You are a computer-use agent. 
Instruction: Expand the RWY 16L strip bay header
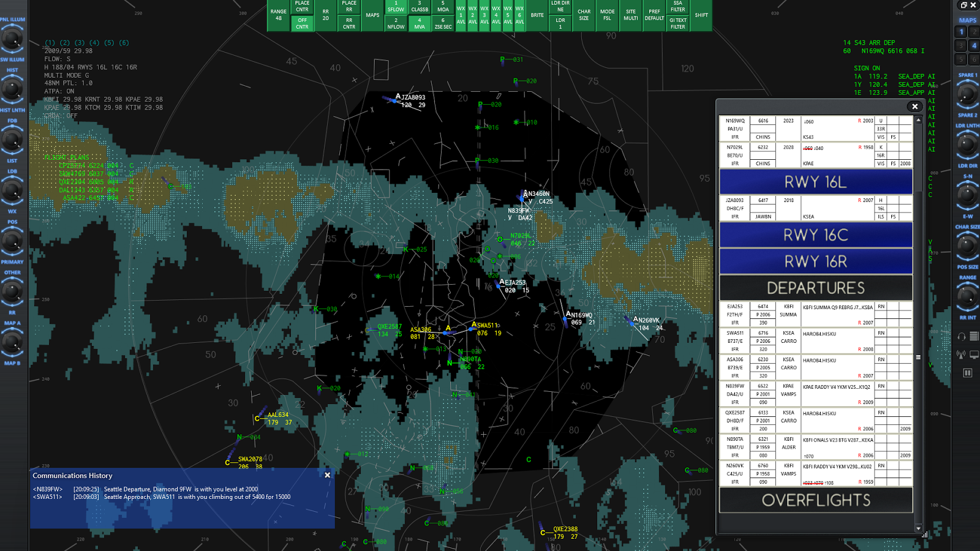click(816, 182)
